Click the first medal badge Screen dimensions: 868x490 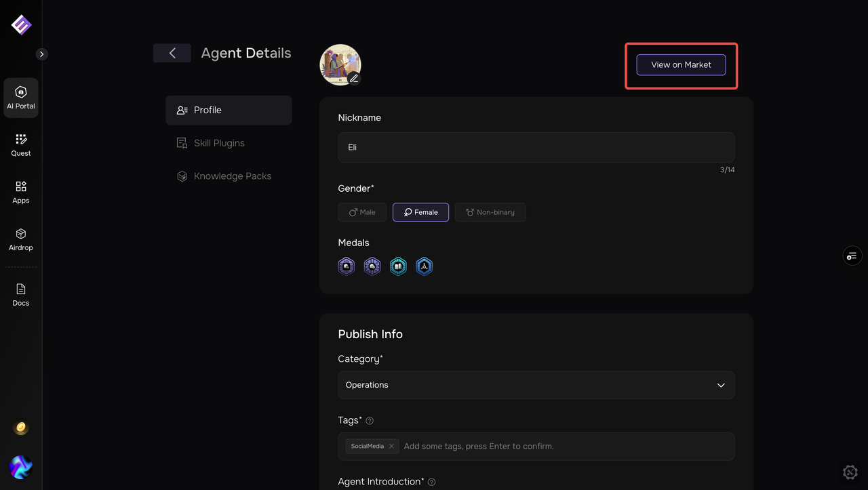(x=347, y=266)
